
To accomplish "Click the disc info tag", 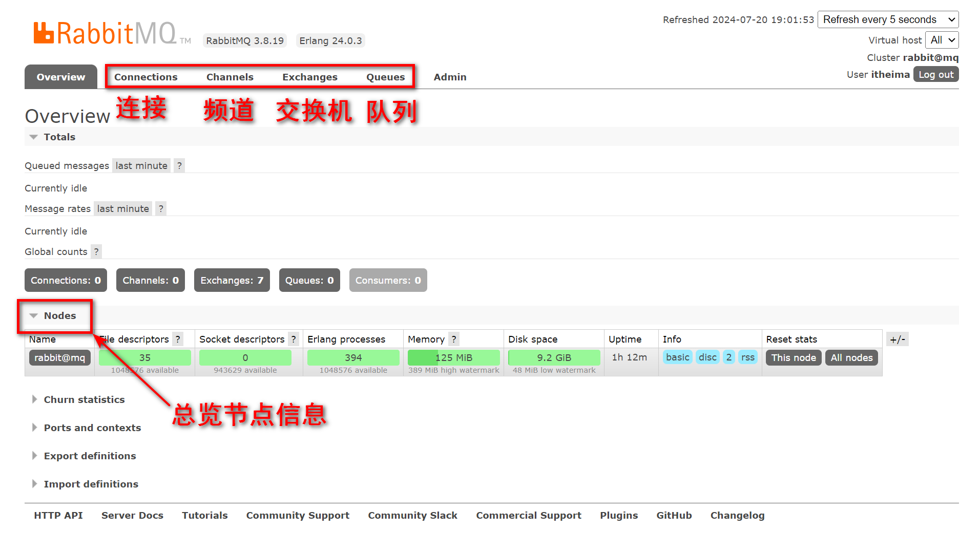I will click(707, 357).
